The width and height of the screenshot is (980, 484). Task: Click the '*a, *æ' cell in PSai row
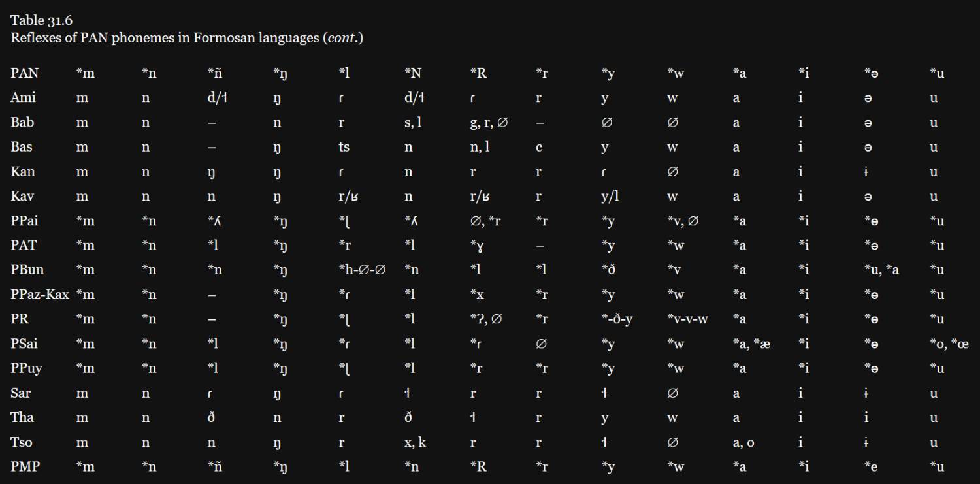pyautogui.click(x=751, y=344)
